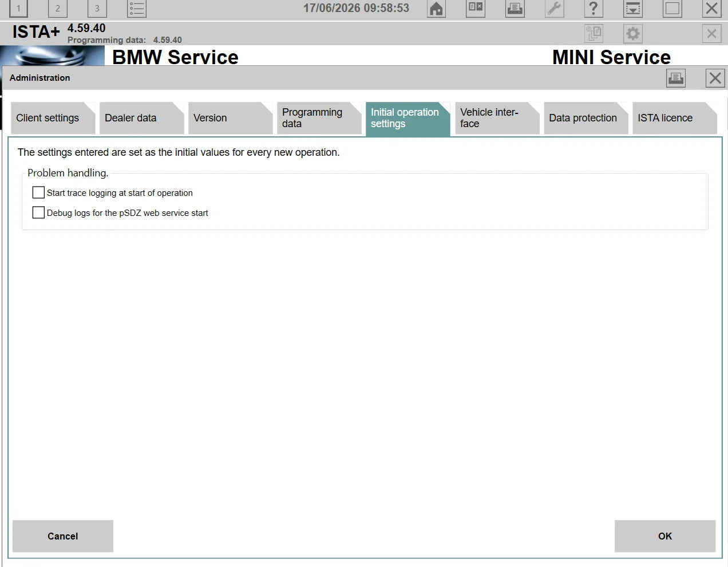Screen dimensions: 728x567
Task: Open the wrench administration icon
Action: 555,8
